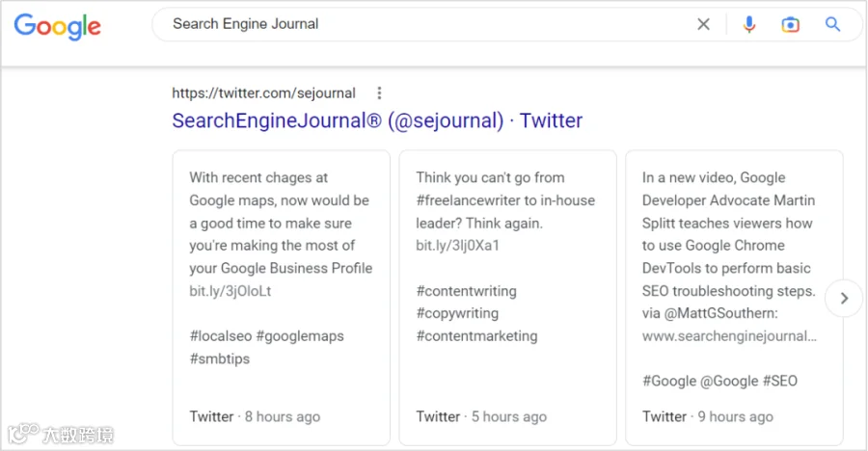Screen dimensions: 868x451
Task: Open the freelancewriter tweet card
Action: [x=506, y=200]
